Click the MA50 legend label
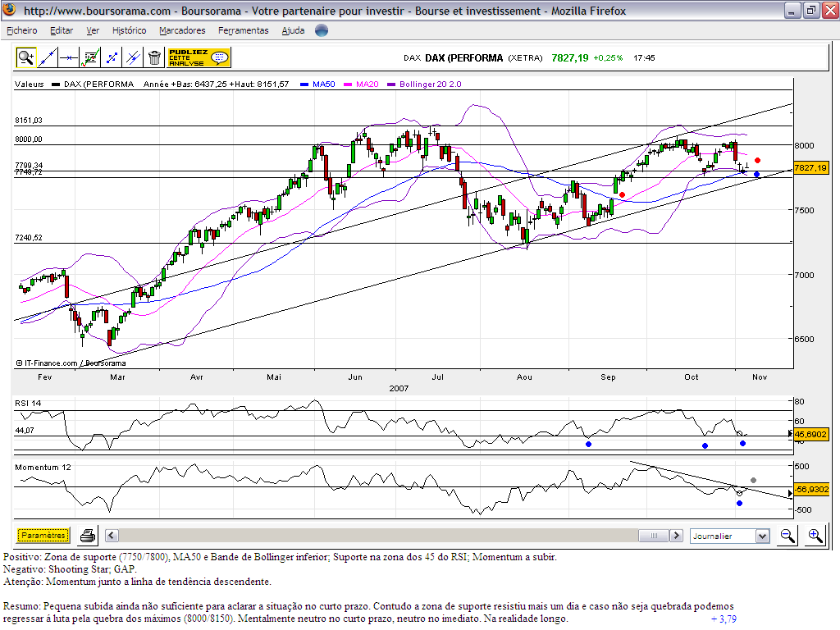 click(323, 84)
